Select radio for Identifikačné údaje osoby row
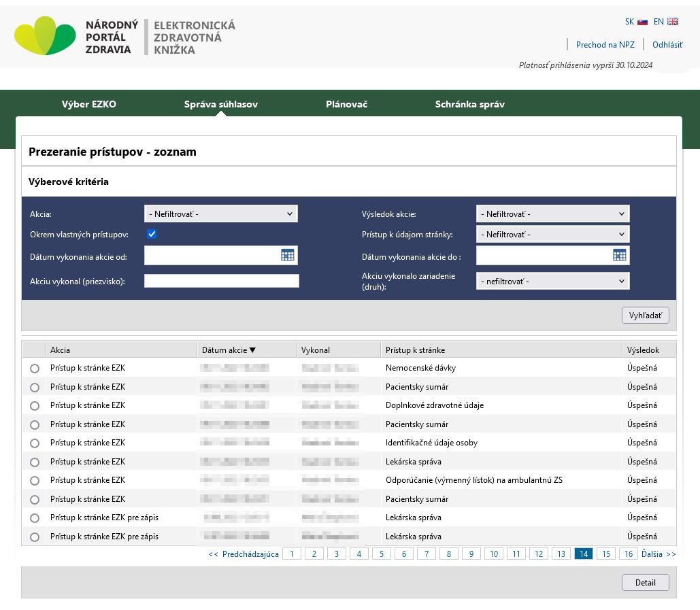Image resolution: width=700 pixels, height=610 pixels. pos(35,443)
